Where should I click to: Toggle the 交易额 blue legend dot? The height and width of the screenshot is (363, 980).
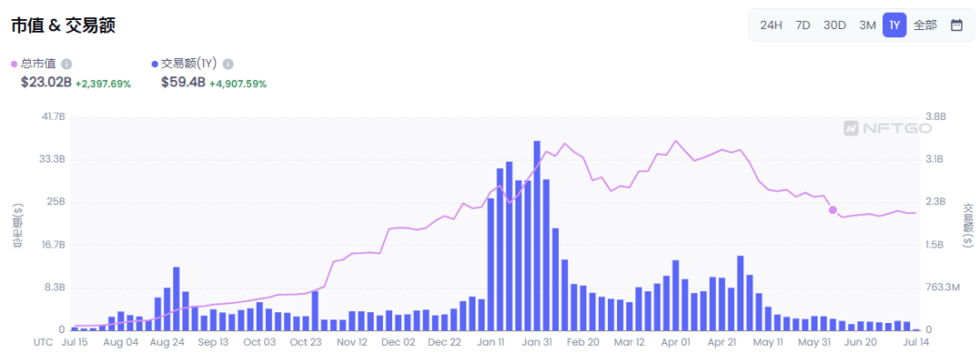[155, 64]
